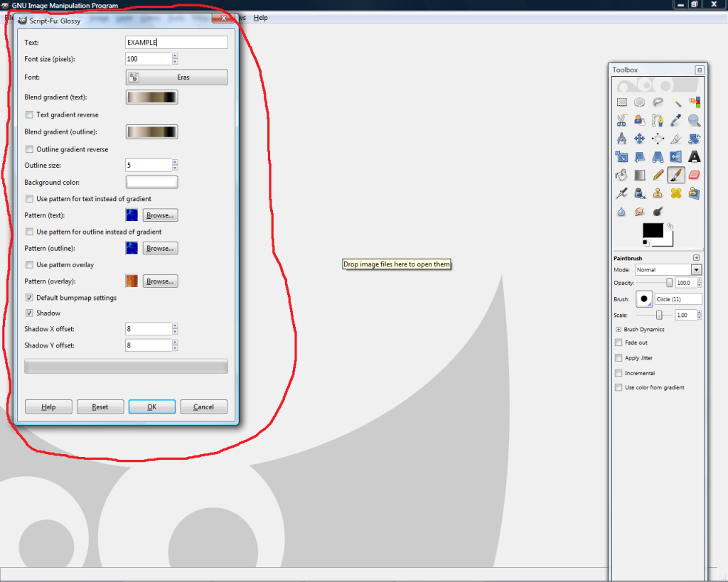728x582 pixels.
Task: Select the Clone stamp tool
Action: click(x=658, y=193)
